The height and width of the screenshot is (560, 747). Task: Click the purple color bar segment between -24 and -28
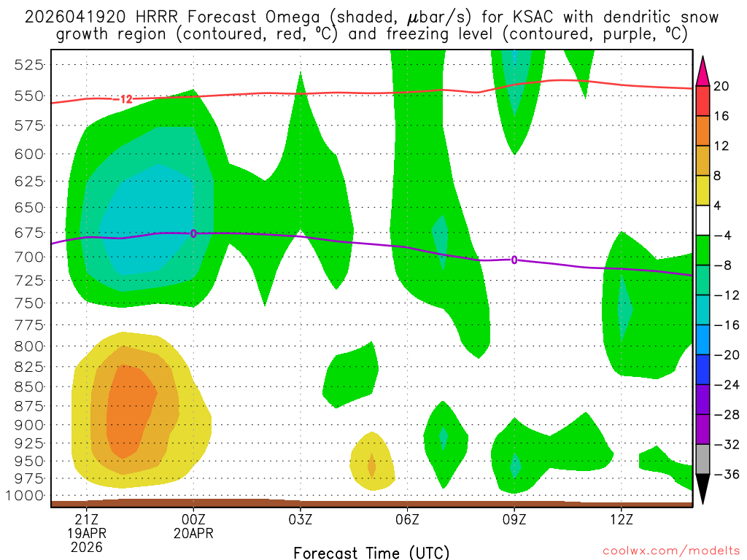click(703, 400)
